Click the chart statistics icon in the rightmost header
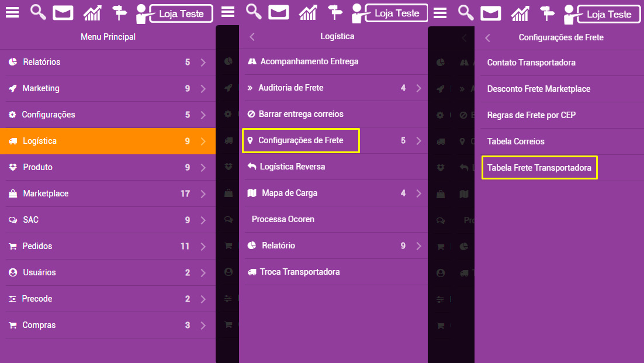The height and width of the screenshot is (363, 644). tap(520, 13)
